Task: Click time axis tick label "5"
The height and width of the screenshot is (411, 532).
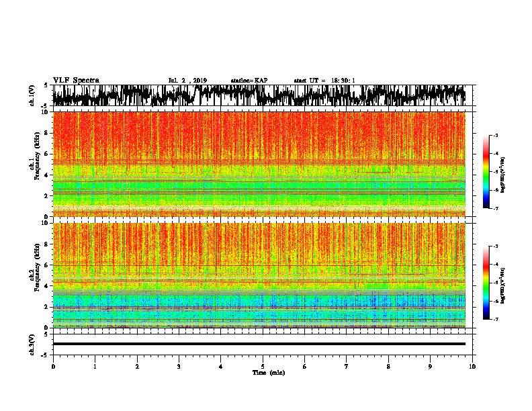Action: click(263, 367)
